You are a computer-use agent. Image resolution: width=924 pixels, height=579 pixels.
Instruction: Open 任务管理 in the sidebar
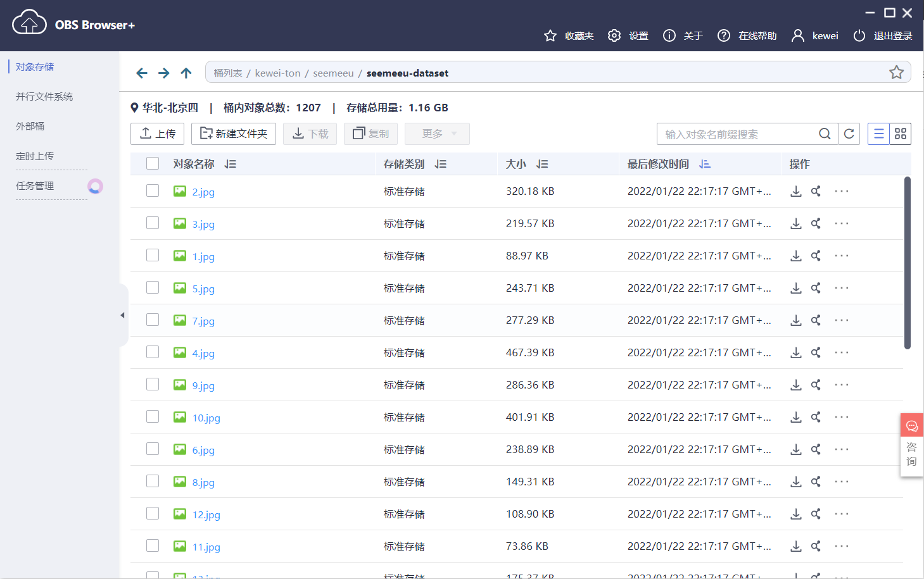coord(35,185)
